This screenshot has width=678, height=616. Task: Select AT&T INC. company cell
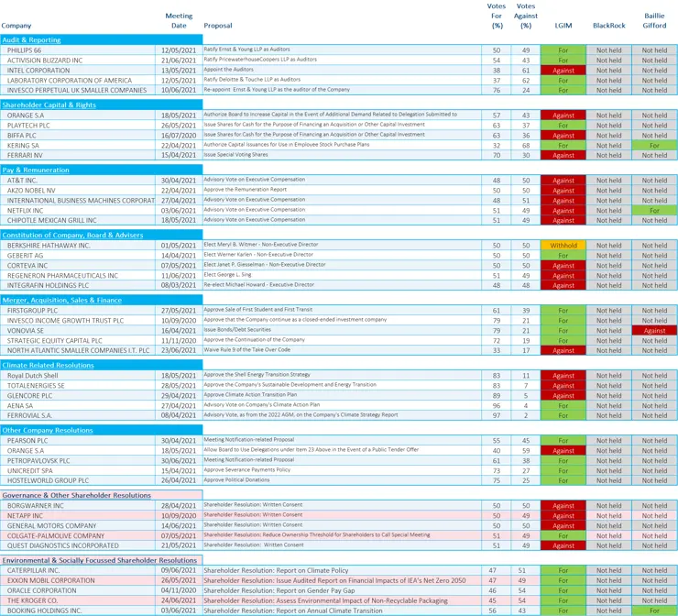coord(78,181)
